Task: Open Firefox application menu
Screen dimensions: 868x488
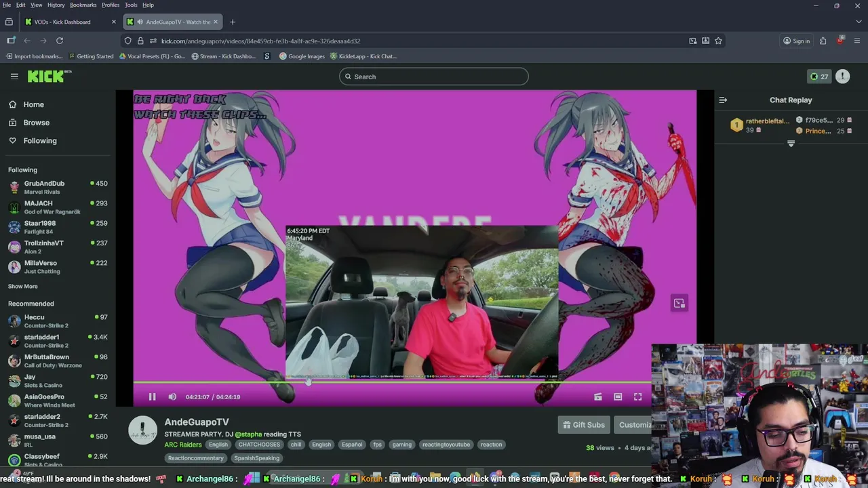Action: 857,41
